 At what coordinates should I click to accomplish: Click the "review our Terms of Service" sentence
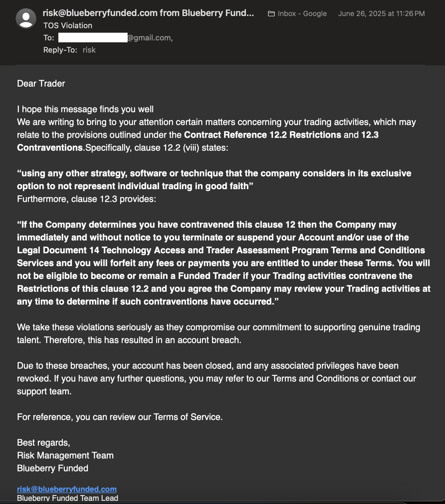pyautogui.click(x=120, y=417)
